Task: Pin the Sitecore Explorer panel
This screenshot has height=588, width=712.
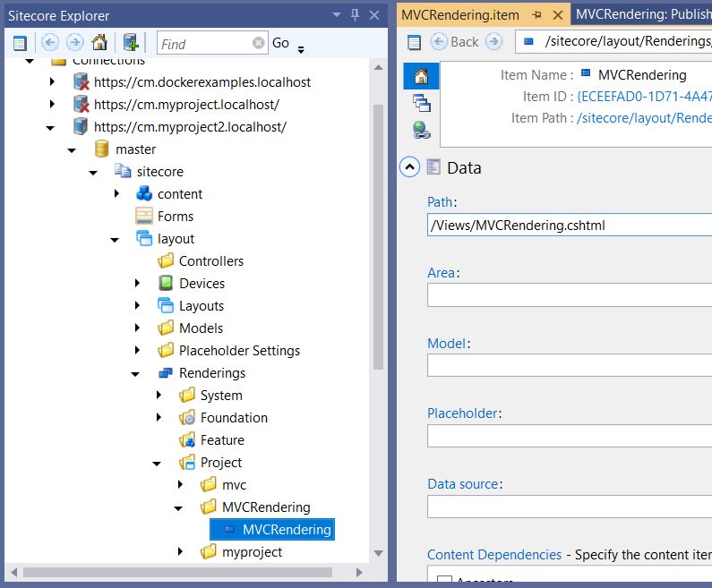Action: [x=355, y=15]
